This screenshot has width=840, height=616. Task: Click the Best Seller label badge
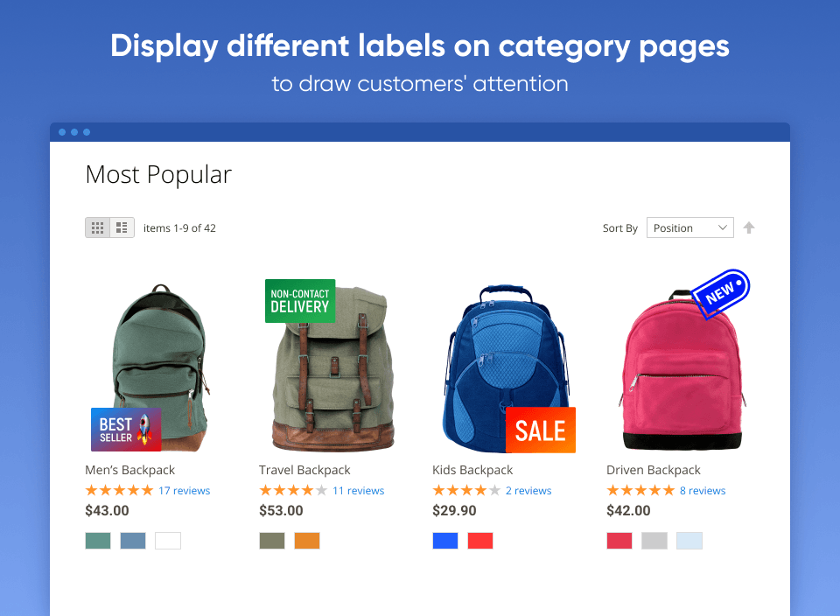tap(126, 430)
